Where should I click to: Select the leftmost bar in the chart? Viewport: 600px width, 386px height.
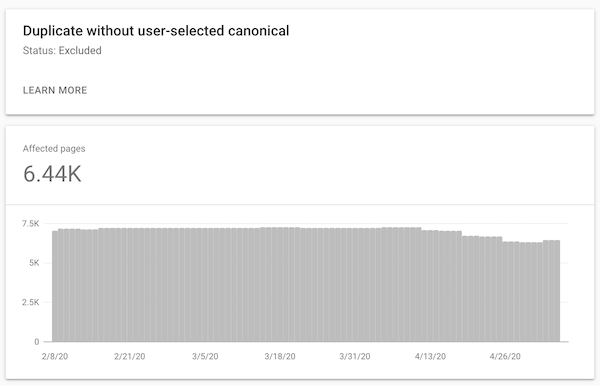point(55,286)
